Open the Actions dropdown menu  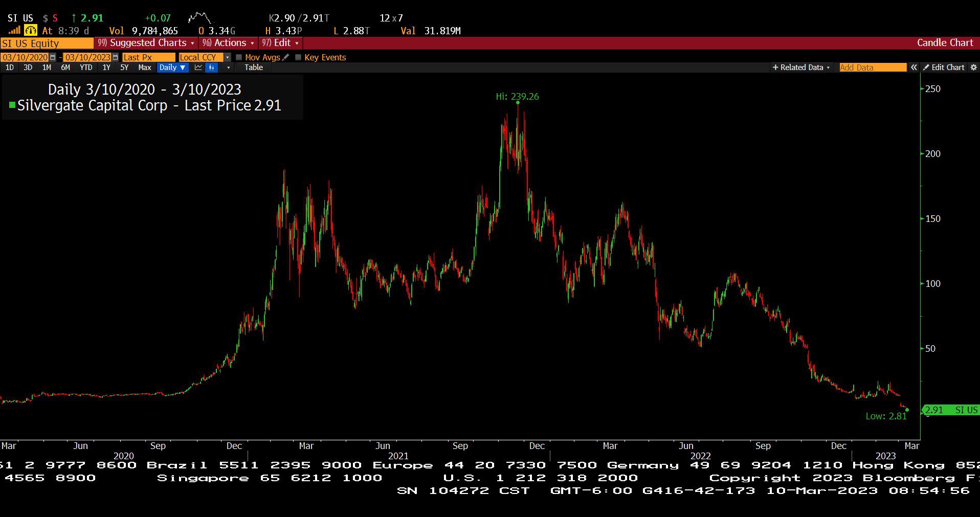point(228,43)
